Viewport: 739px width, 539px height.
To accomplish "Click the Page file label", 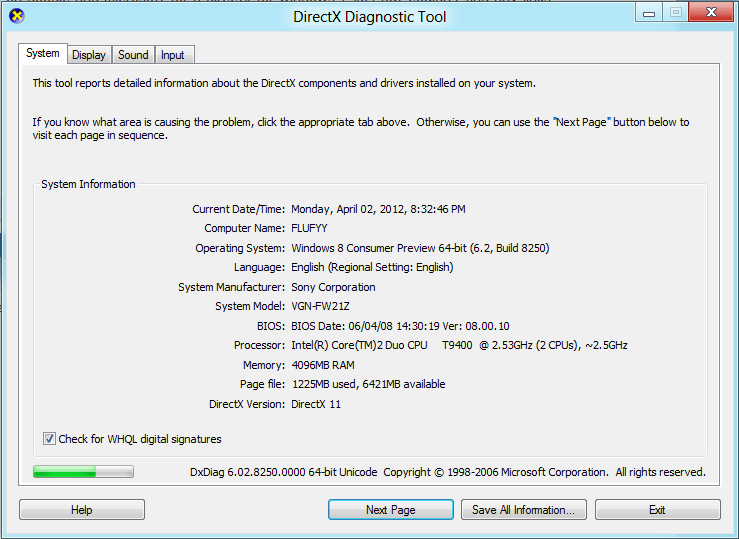I will 263,384.
